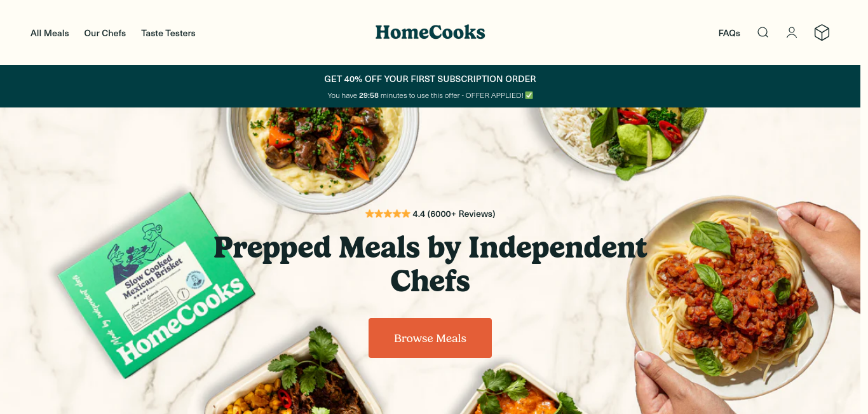This screenshot has height=414, width=868.
Task: Open the 4.4 (6000+ Reviews) text
Action: pos(454,214)
